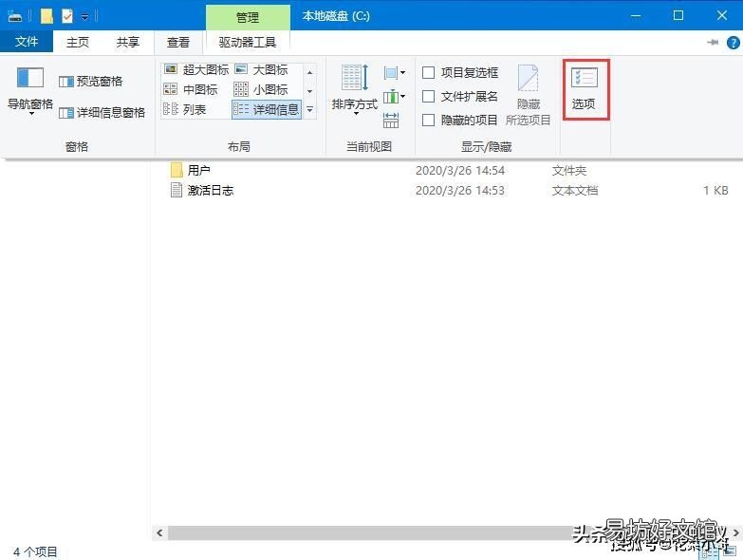743x560 pixels.
Task: Click the 2020/3/26 14:53 date cell
Action: [460, 191]
